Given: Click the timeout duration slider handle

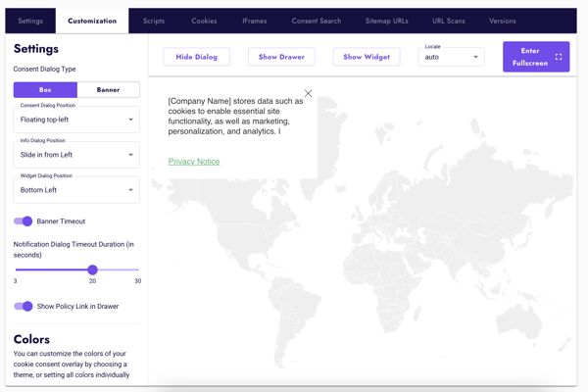Looking at the screenshot, I should [x=92, y=269].
